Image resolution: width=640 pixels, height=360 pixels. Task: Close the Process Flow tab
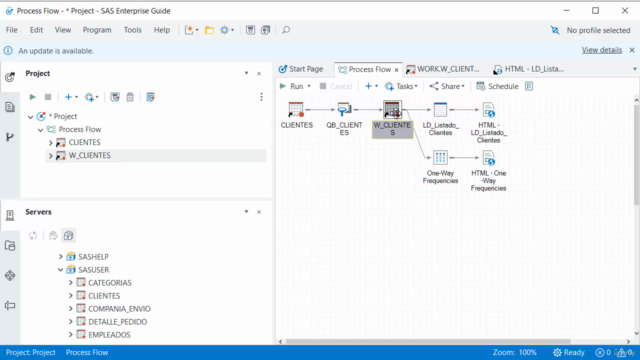click(x=396, y=70)
